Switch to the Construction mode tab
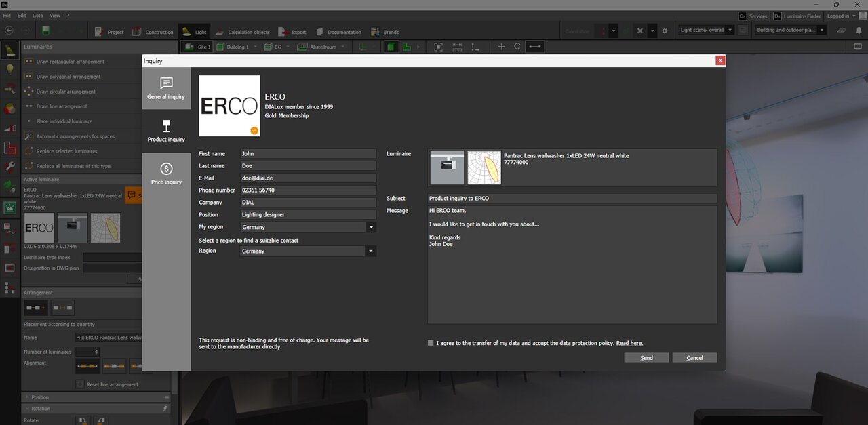This screenshot has height=425, width=868. (153, 32)
